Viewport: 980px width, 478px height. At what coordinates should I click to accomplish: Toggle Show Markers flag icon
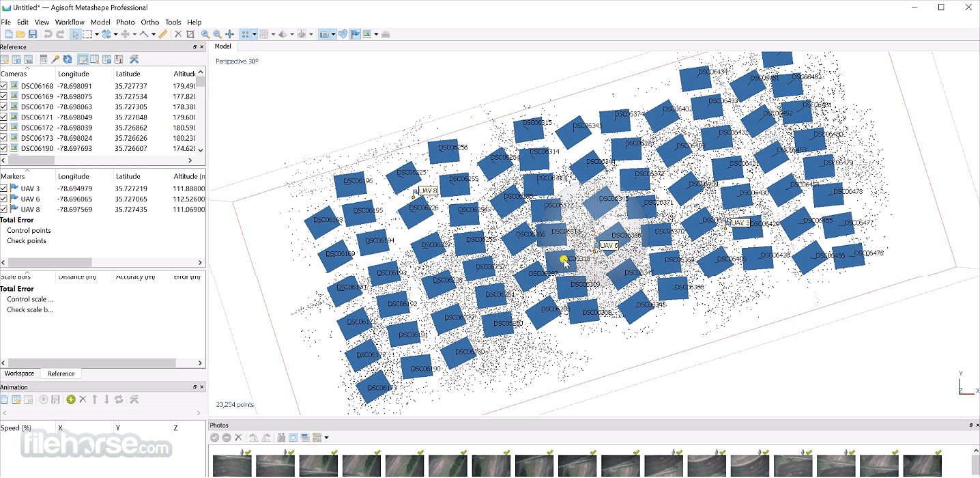click(x=354, y=34)
